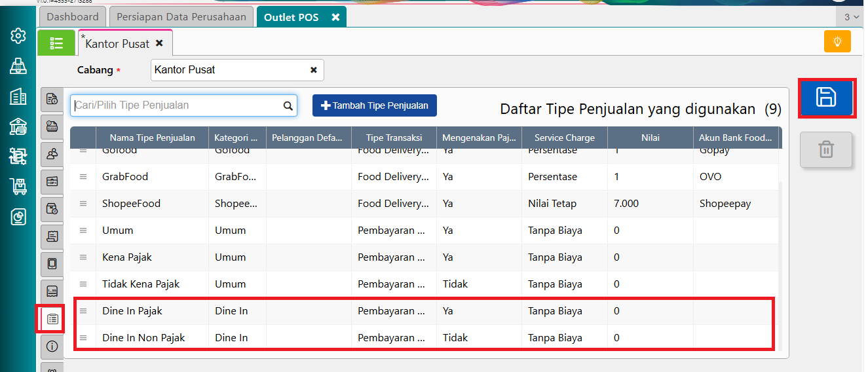The width and height of the screenshot is (868, 372).
Task: Click the Kategori column header
Action: (x=238, y=138)
